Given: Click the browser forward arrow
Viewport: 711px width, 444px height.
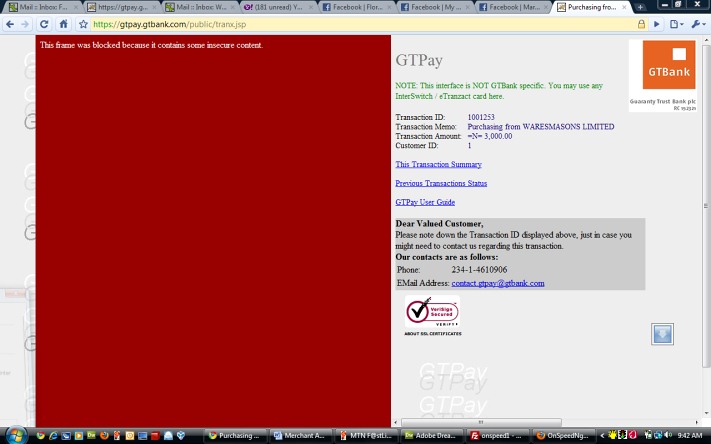Looking at the screenshot, I should click(x=25, y=24).
